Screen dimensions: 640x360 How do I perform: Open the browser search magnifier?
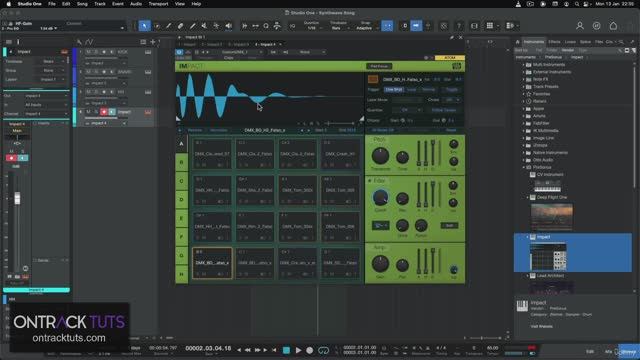[621, 42]
